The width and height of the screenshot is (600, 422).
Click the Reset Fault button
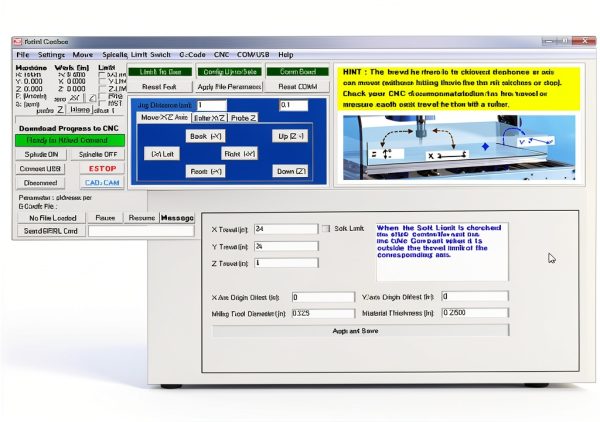tap(160, 87)
